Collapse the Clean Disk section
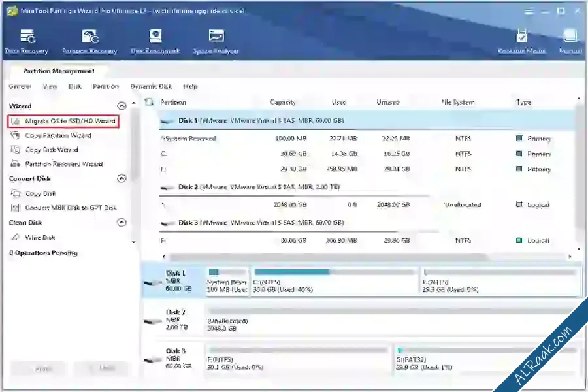The image size is (588, 392). (x=122, y=222)
